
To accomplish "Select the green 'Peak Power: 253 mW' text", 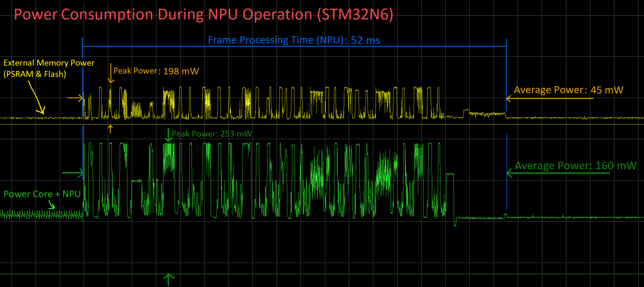I will click(x=211, y=134).
